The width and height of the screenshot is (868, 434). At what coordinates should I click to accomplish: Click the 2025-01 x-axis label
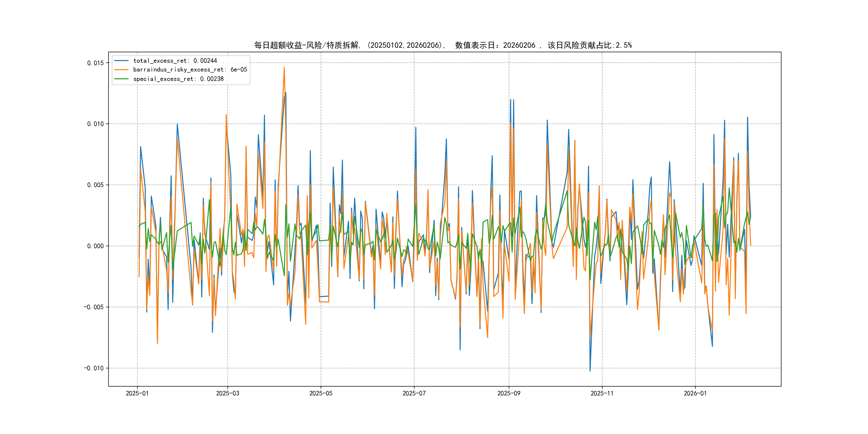pos(137,393)
